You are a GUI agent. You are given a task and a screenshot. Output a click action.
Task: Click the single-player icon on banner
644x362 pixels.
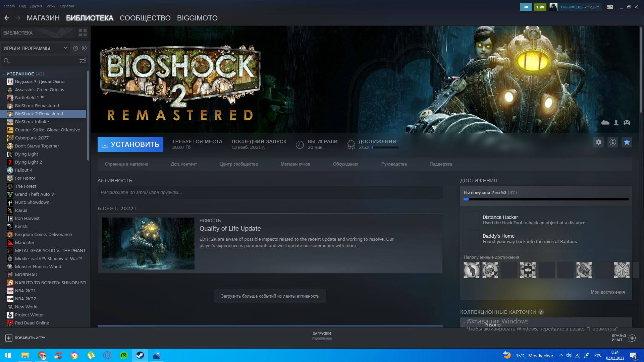click(616, 123)
